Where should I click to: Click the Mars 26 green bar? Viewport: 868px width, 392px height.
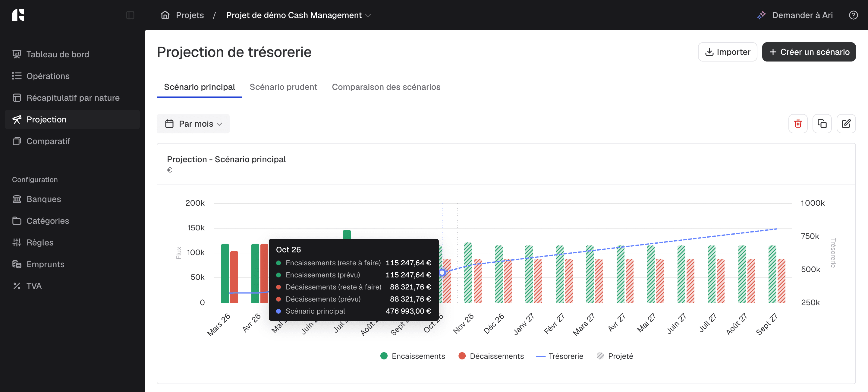pyautogui.click(x=225, y=273)
